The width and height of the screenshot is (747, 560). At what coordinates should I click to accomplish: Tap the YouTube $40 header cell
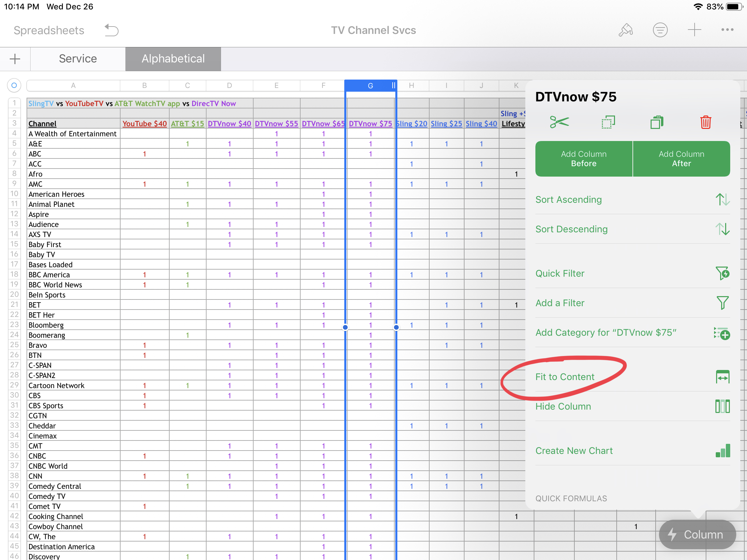pyautogui.click(x=144, y=124)
